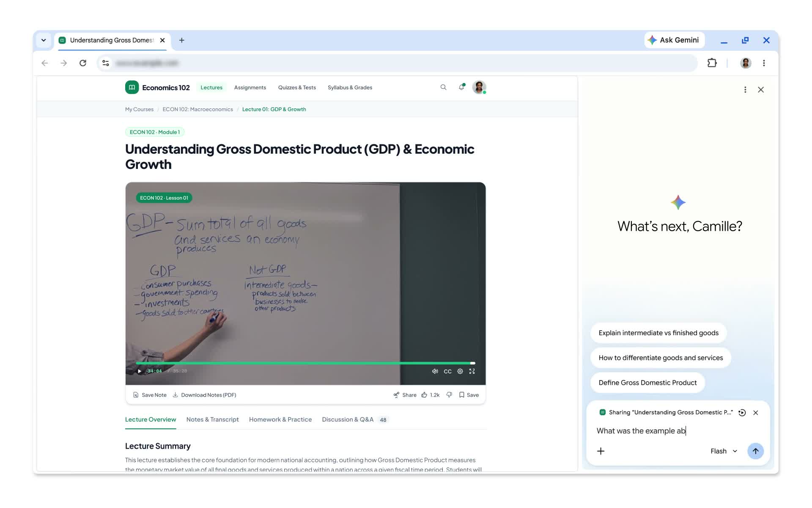This screenshot has height=508, width=812.
Task: Go back with the browser back arrow
Action: pos(45,63)
